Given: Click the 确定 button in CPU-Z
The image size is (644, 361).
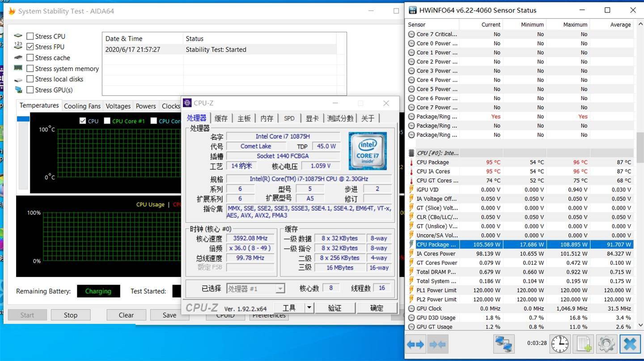Looking at the screenshot, I should pos(377,308).
